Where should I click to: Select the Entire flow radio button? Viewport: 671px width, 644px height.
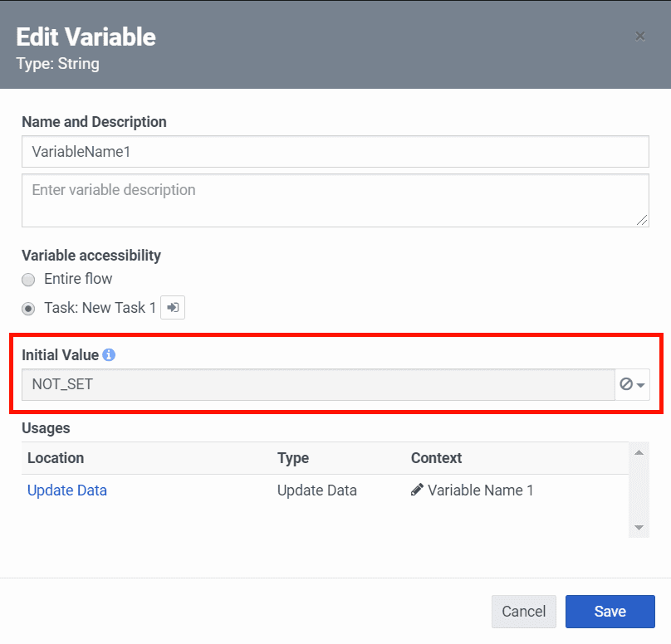(28, 280)
